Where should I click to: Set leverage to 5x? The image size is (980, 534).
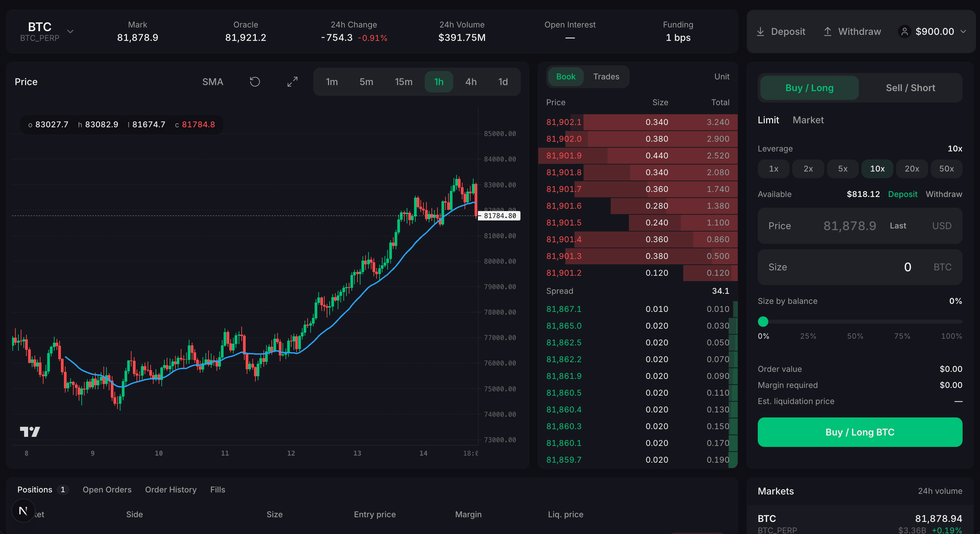coord(843,169)
